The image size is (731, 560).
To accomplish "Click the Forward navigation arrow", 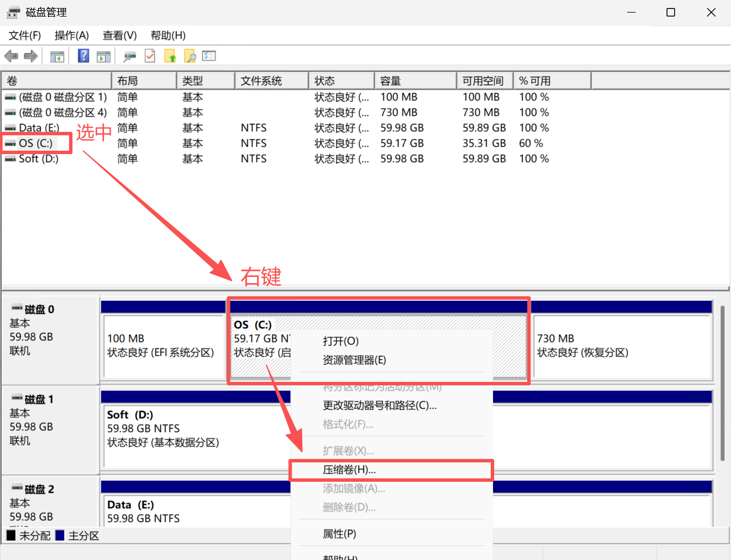I will pos(30,55).
